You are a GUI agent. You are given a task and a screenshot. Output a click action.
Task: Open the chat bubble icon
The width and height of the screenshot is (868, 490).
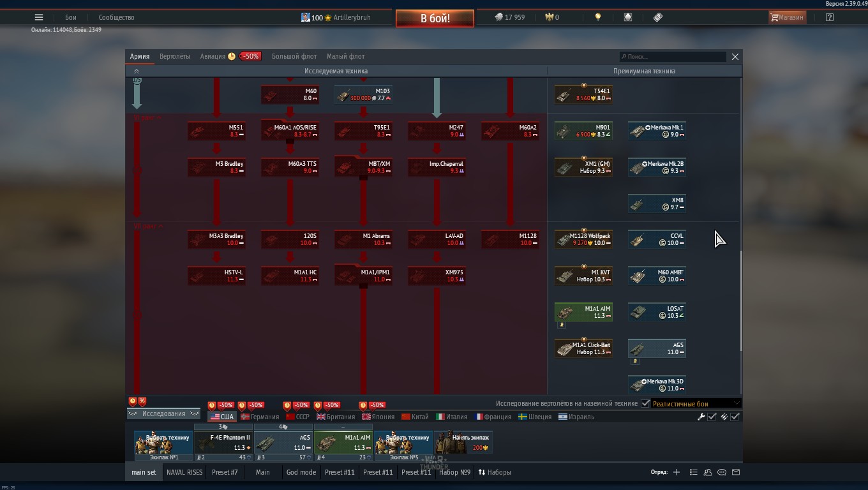[722, 472]
